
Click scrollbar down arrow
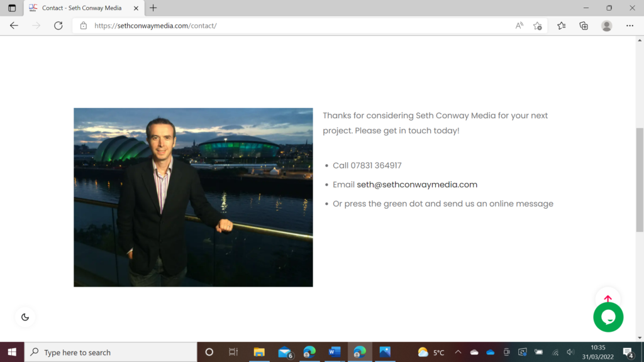[x=640, y=337]
